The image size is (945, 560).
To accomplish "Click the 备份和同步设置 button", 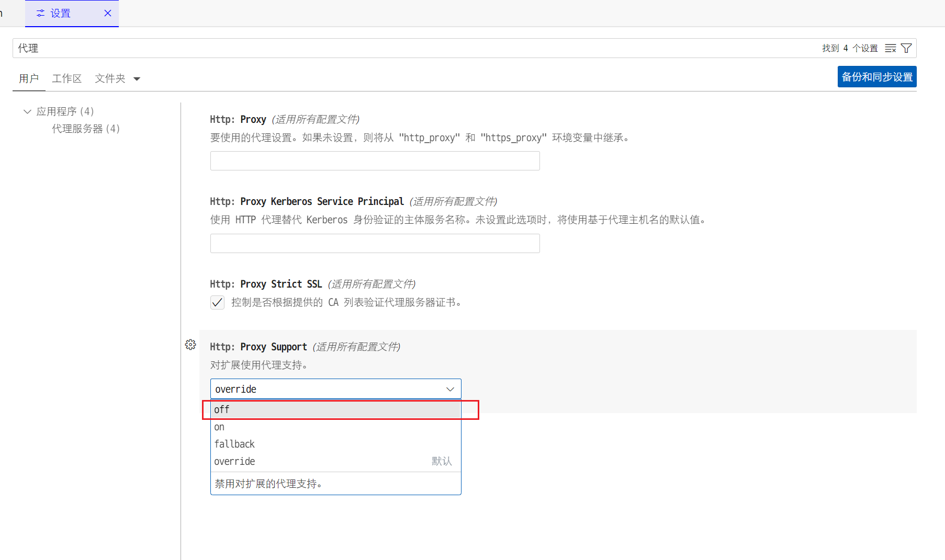I will [876, 77].
